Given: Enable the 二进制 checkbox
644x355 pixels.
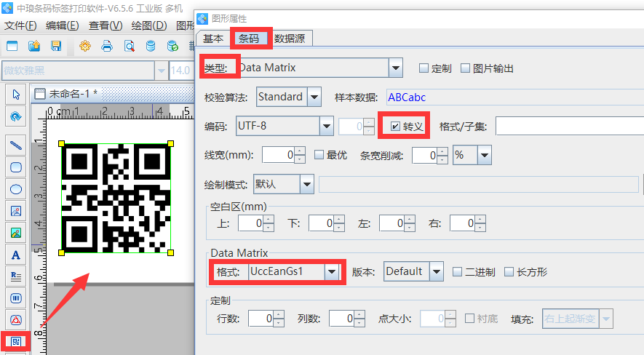Looking at the screenshot, I should click(x=457, y=271).
